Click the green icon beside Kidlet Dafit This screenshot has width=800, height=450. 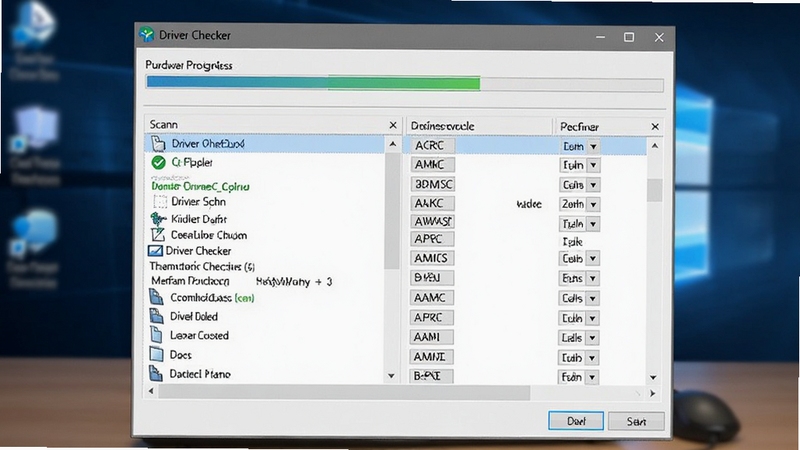click(158, 219)
